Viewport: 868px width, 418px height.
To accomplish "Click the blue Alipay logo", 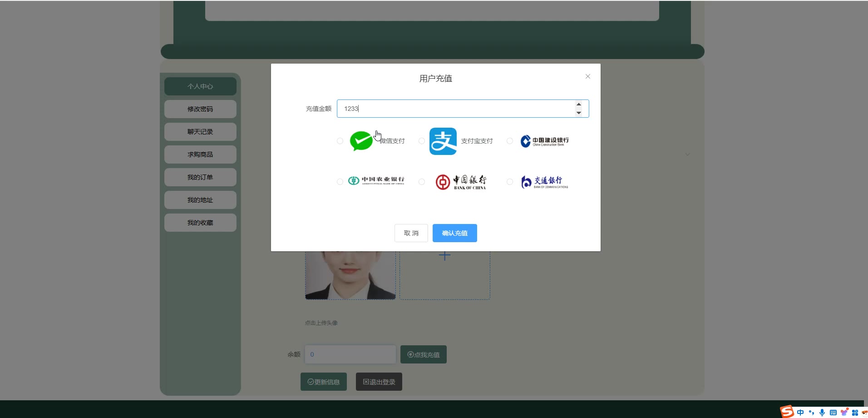I will 443,141.
